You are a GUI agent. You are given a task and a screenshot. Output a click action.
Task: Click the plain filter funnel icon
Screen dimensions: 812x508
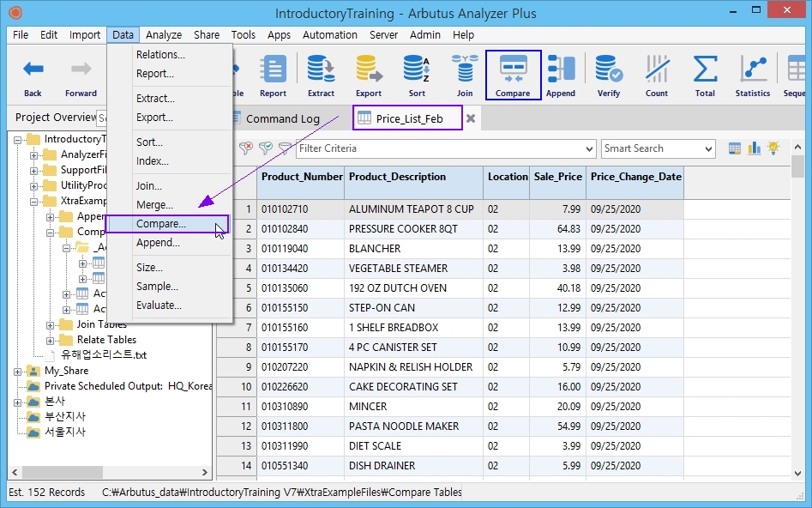point(285,148)
